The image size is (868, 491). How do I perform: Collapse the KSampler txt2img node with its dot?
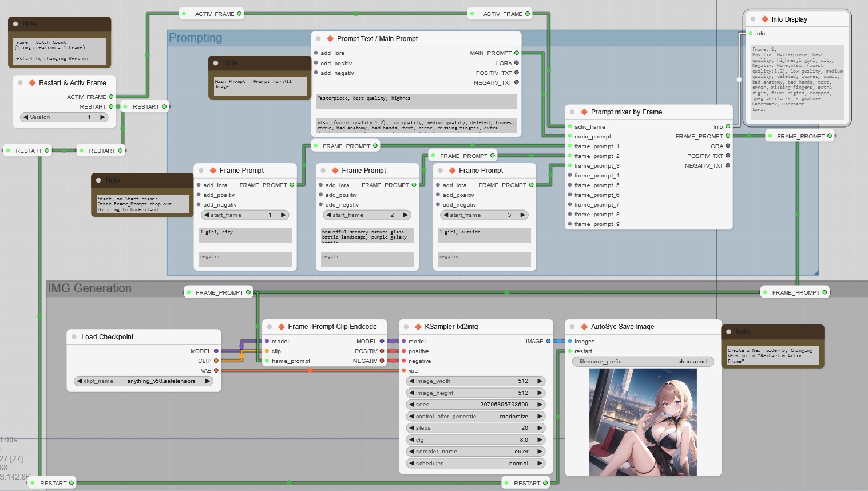[406, 327]
